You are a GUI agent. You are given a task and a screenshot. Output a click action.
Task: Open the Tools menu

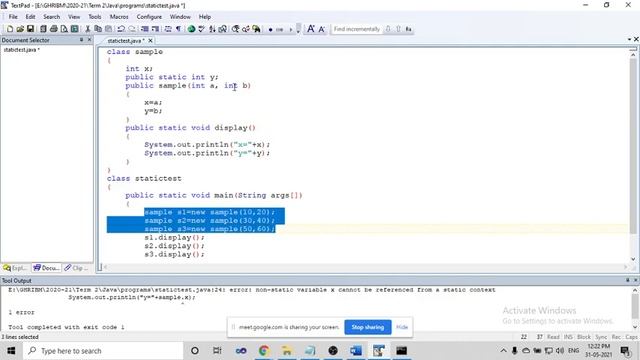[95, 17]
